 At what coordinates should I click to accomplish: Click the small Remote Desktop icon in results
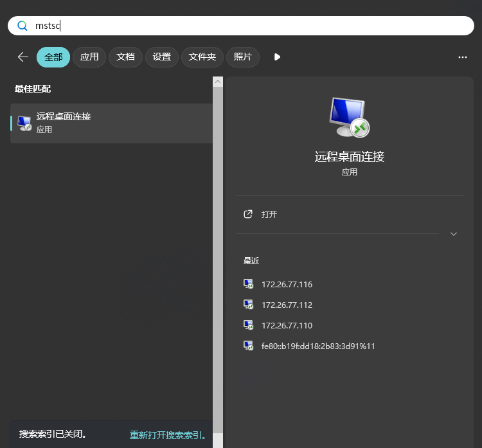(24, 123)
